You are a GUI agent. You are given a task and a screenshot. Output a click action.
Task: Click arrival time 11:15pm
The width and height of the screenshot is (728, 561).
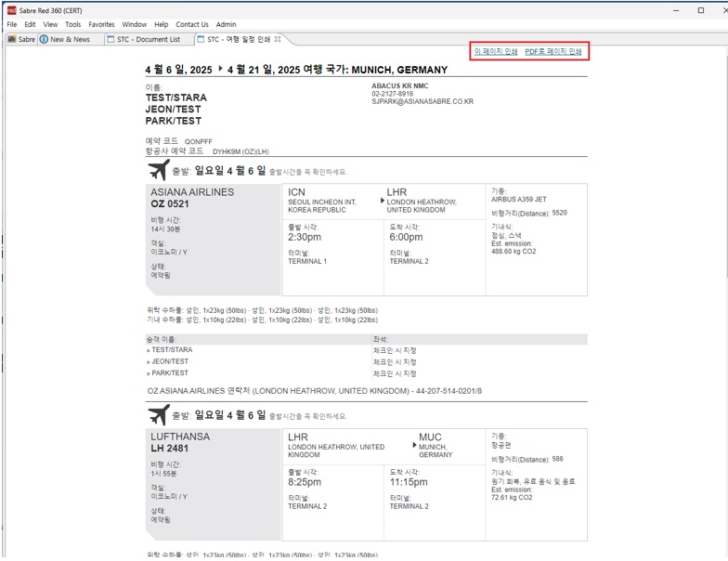[409, 482]
